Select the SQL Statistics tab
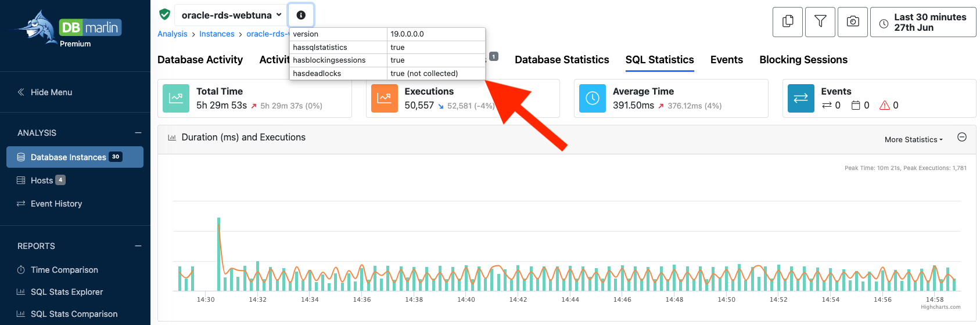Screen dimensions: 980x325 click(659, 60)
